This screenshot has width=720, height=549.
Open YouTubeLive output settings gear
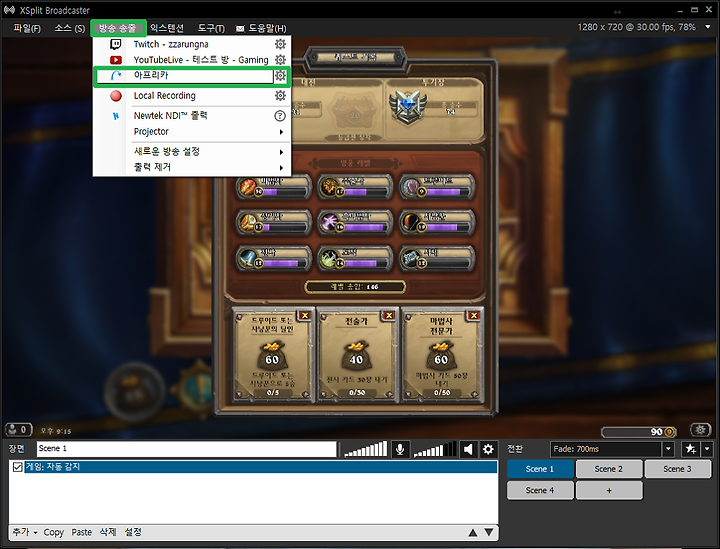click(x=280, y=60)
